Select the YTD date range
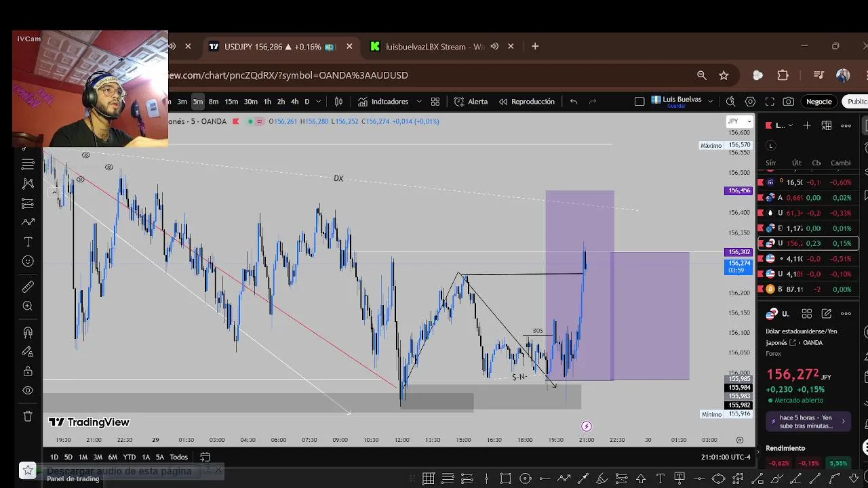 pos(129,457)
